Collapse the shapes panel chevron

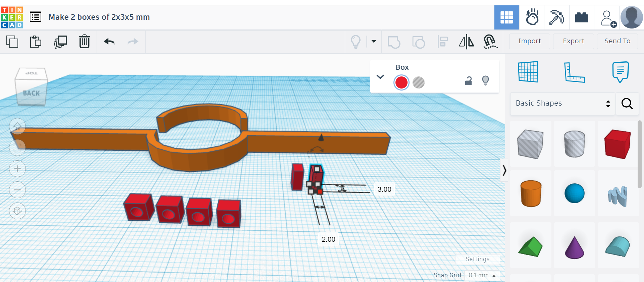tap(504, 170)
